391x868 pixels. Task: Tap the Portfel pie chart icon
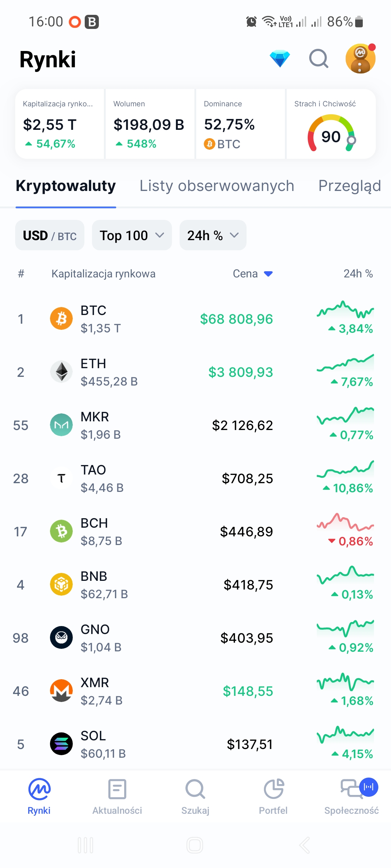click(273, 789)
